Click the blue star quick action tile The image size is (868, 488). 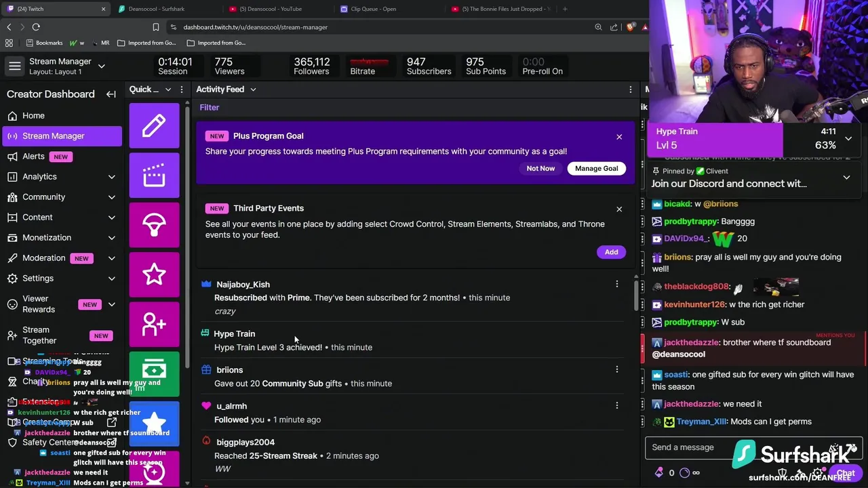154,424
